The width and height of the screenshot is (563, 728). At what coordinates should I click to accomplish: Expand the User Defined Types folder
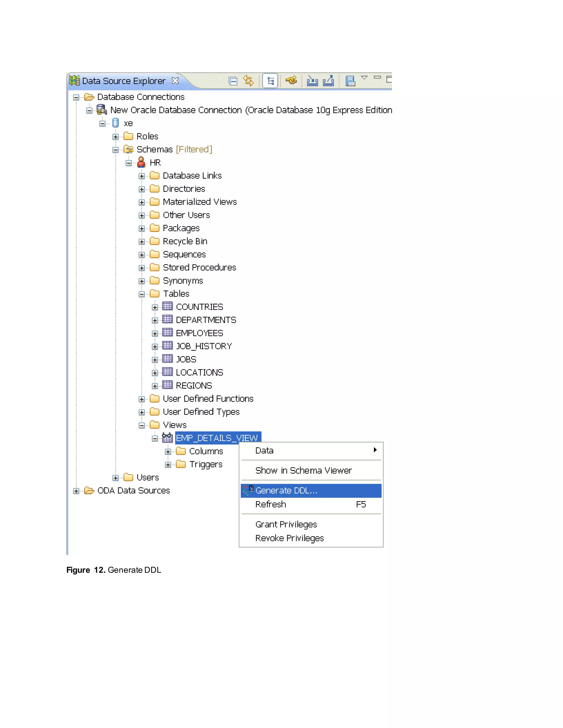click(142, 412)
